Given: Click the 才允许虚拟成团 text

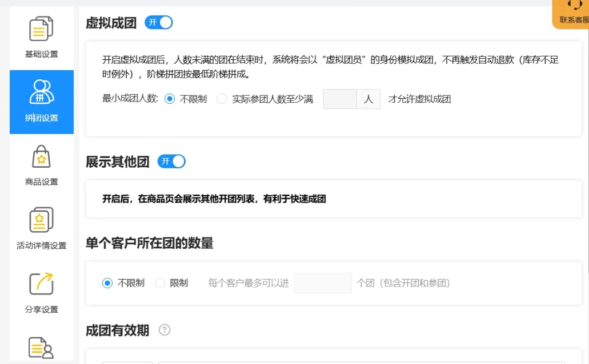Looking at the screenshot, I should tap(419, 99).
